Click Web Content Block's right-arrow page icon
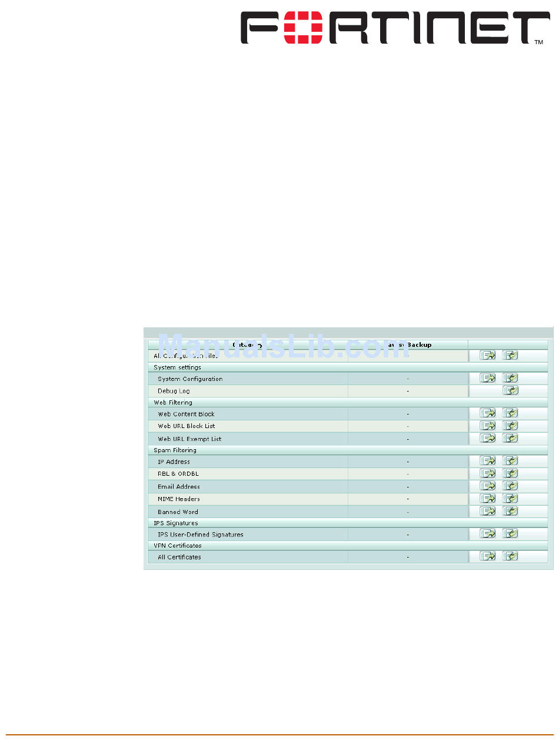 [488, 413]
